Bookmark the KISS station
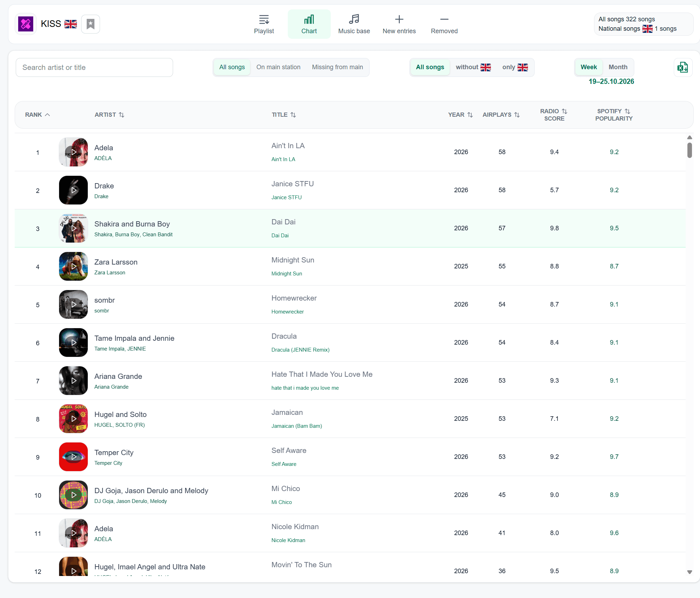 [x=91, y=24]
